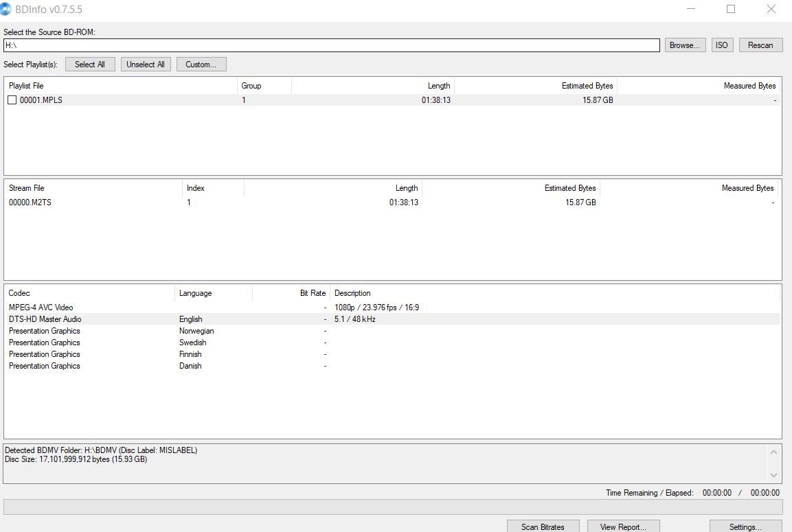
Task: Select the 00001.MPLS playlist row text
Action: 41,100
